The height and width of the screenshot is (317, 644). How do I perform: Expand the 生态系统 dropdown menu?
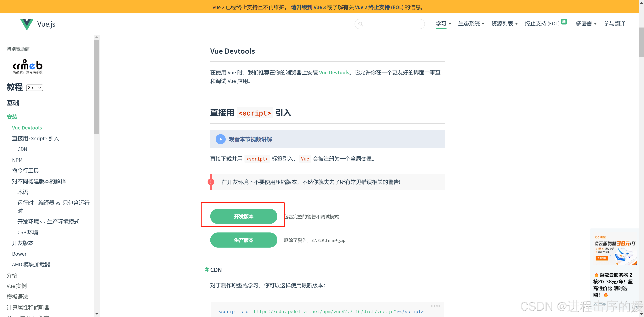pyautogui.click(x=471, y=24)
